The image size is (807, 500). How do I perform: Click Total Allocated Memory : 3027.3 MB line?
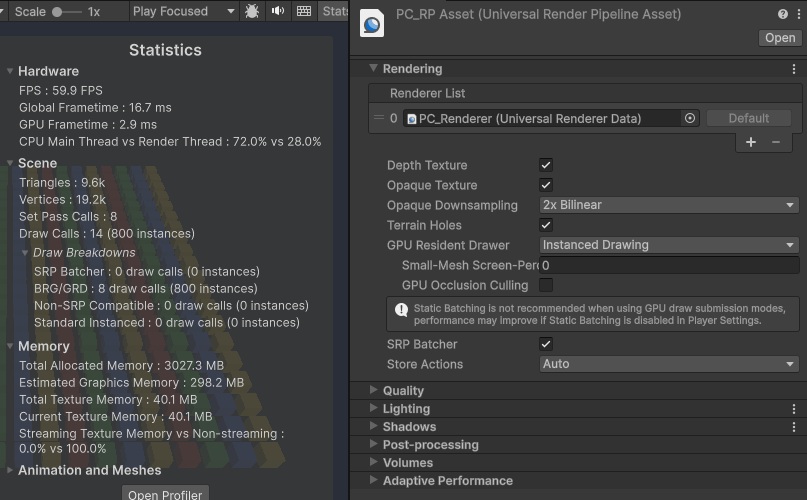(x=121, y=366)
